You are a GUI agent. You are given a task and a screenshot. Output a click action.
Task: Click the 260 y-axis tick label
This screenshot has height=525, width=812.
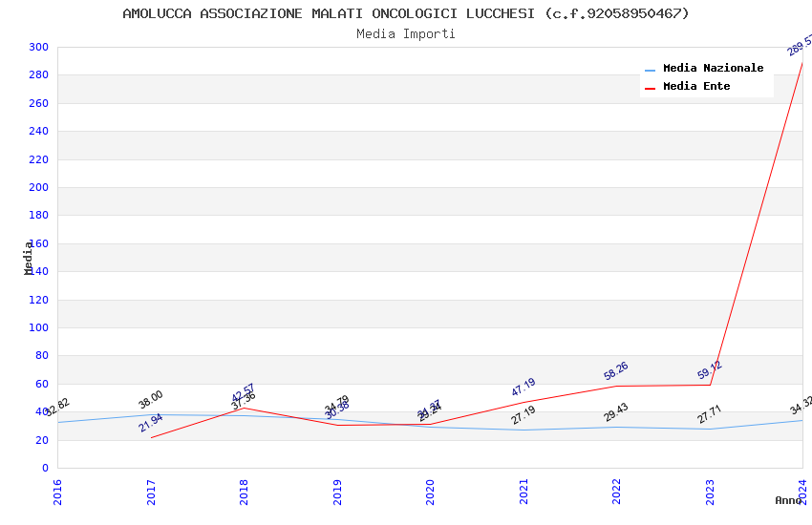click(39, 103)
